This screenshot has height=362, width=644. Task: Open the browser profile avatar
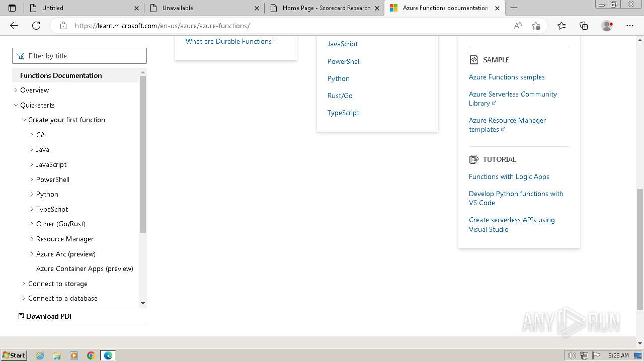click(x=607, y=26)
